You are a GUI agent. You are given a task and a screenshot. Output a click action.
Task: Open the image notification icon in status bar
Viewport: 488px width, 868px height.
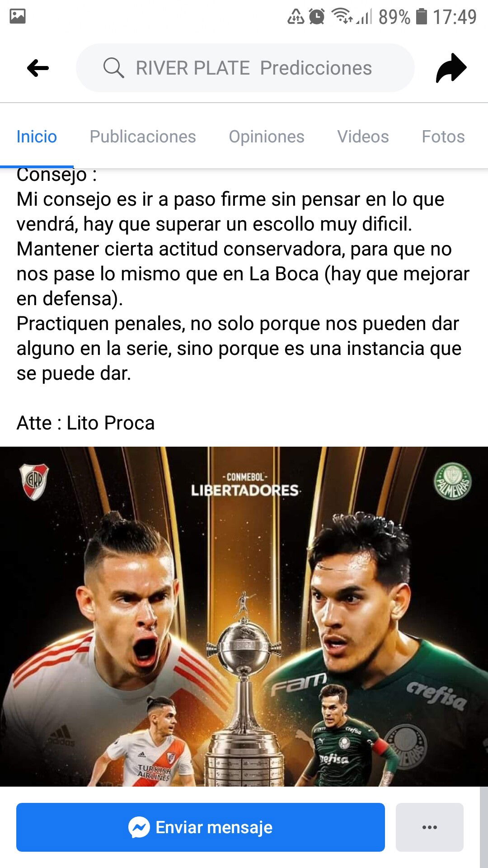tap(18, 16)
